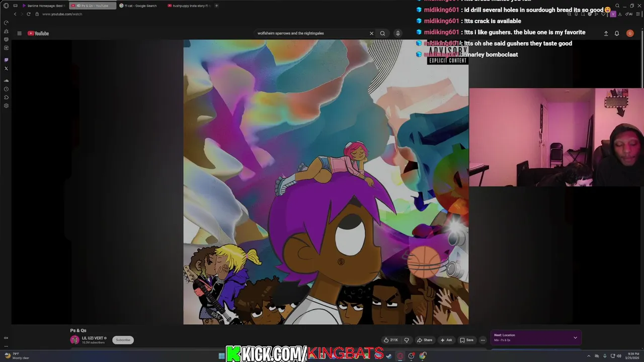The height and width of the screenshot is (362, 644).
Task: Open Twitch from the Opera sidebar
Action: click(6, 60)
